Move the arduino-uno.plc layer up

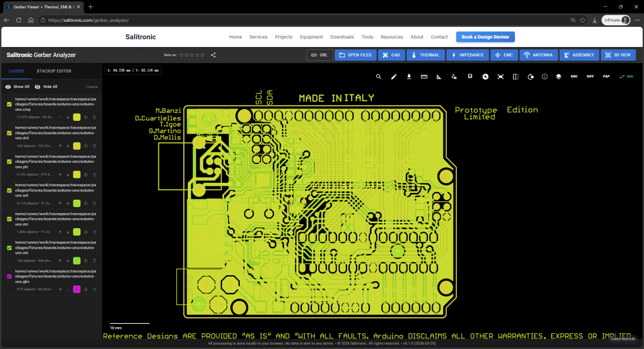[x=60, y=174]
